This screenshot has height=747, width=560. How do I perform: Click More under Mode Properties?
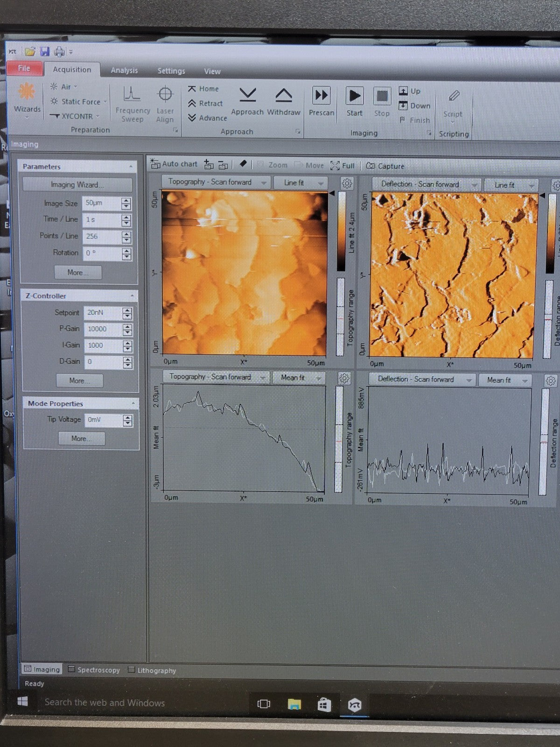[82, 438]
